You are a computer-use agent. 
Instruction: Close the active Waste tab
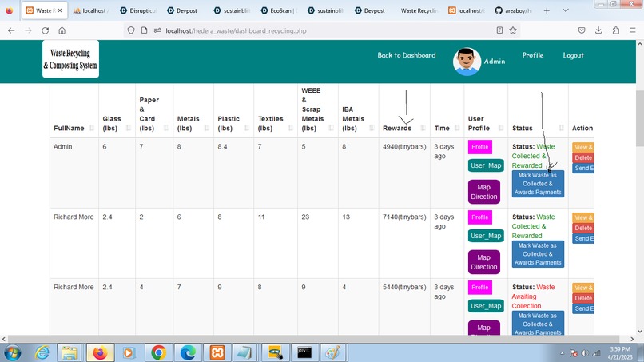tap(60, 10)
